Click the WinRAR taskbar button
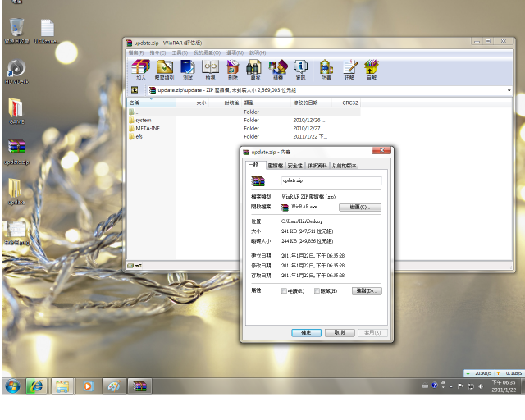This screenshot has width=525, height=420. tap(140, 386)
